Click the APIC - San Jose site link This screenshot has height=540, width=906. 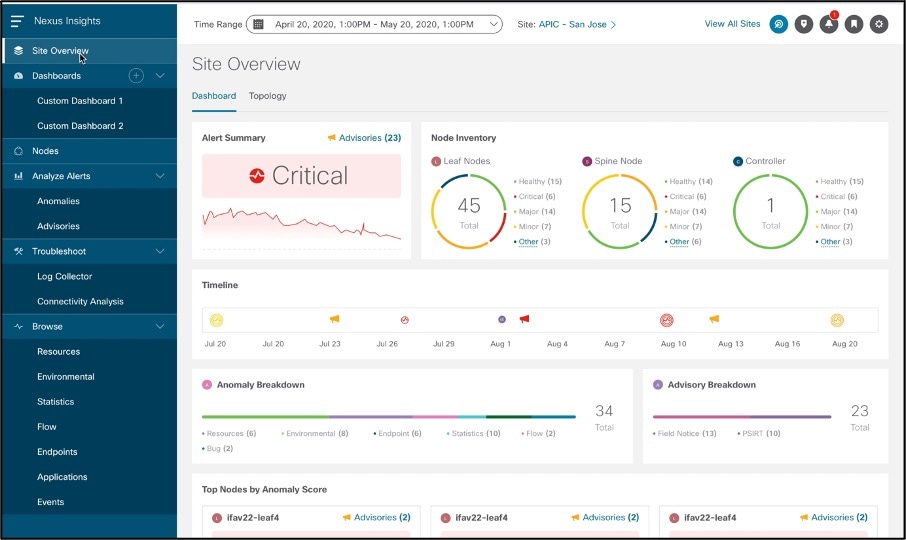573,24
